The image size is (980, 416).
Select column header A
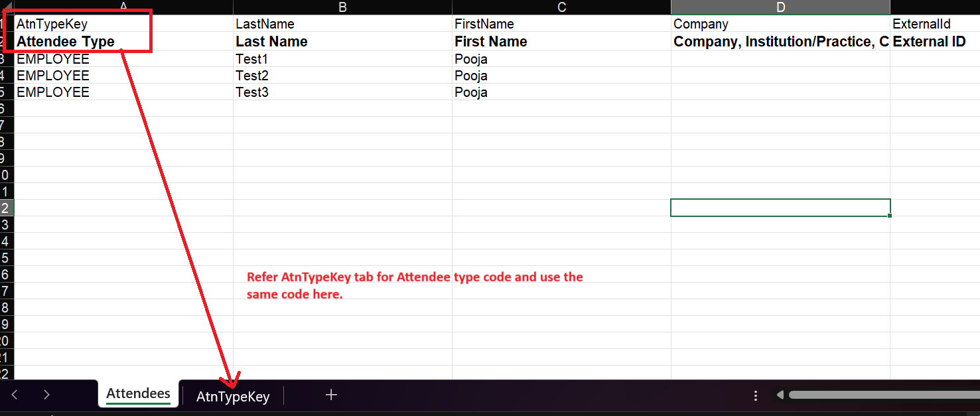click(x=123, y=7)
